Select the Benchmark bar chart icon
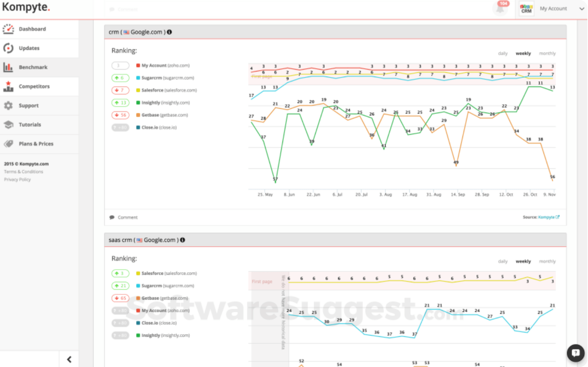This screenshot has width=588, height=367. pos(9,67)
